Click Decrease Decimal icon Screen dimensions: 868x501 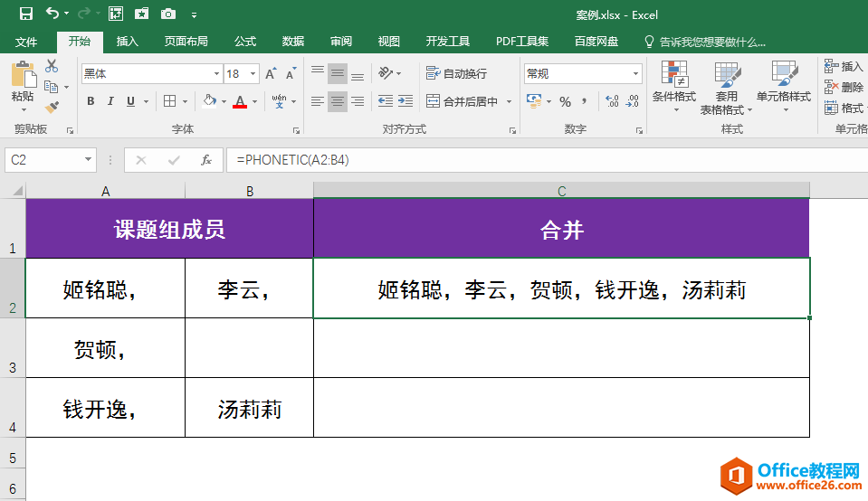[x=632, y=101]
